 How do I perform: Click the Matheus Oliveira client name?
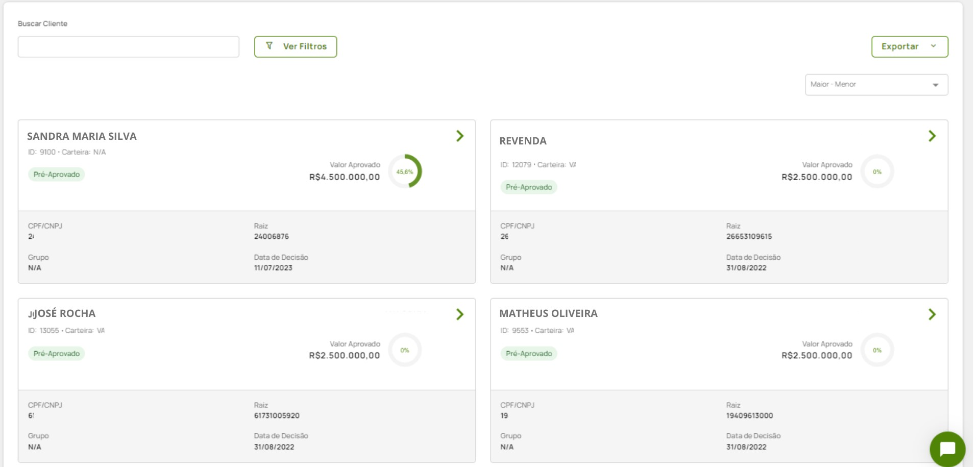(x=548, y=313)
